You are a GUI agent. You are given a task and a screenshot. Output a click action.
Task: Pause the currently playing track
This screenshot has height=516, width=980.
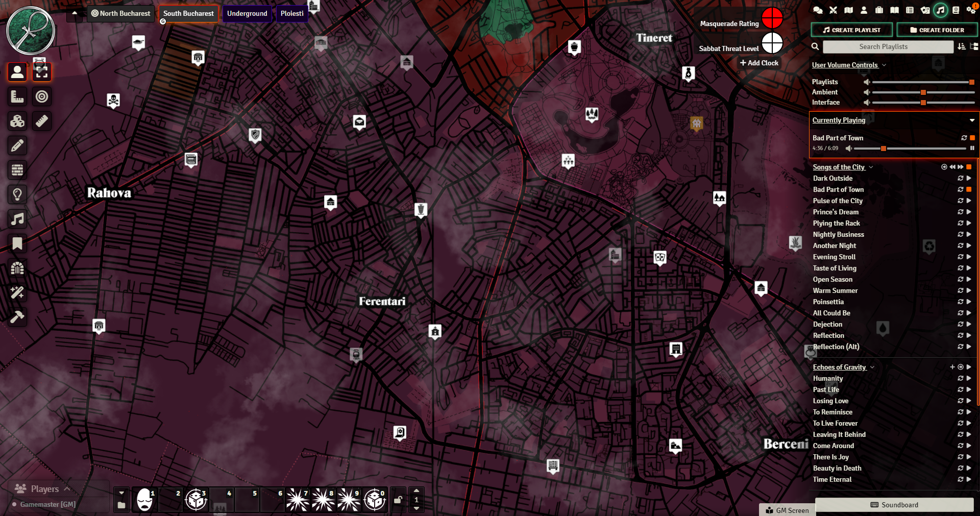[972, 148]
